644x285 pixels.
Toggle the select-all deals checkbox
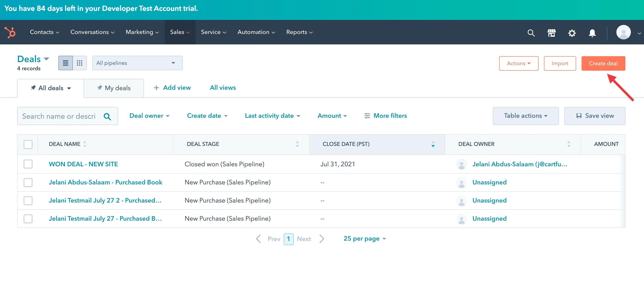(x=28, y=144)
